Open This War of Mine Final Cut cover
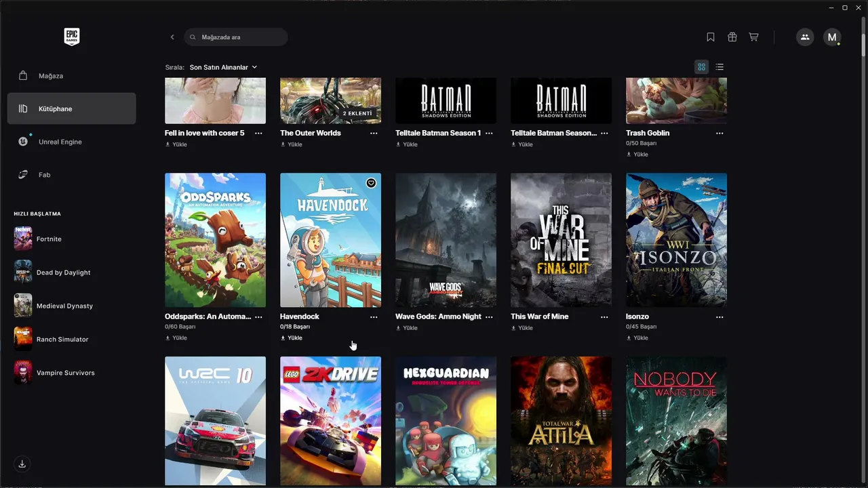 click(561, 240)
